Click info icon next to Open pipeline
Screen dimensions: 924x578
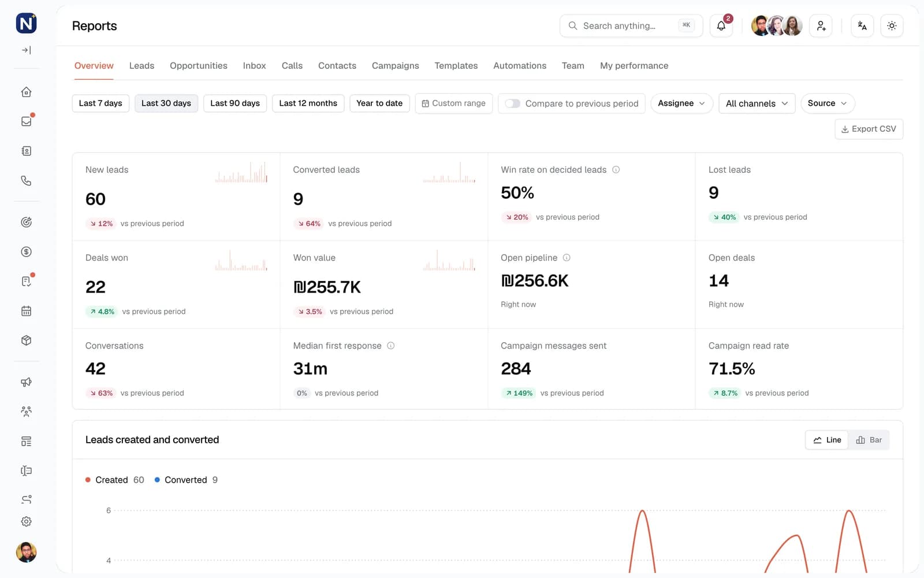[x=567, y=258]
